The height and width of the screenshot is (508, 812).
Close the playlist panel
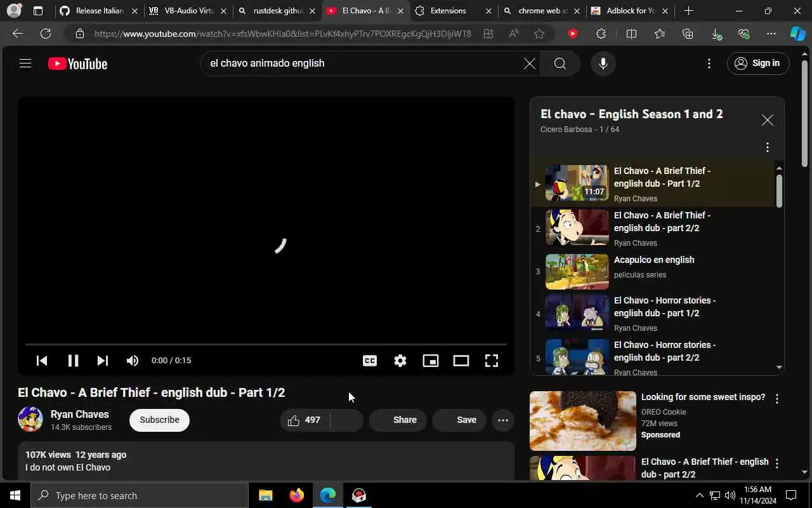click(768, 120)
